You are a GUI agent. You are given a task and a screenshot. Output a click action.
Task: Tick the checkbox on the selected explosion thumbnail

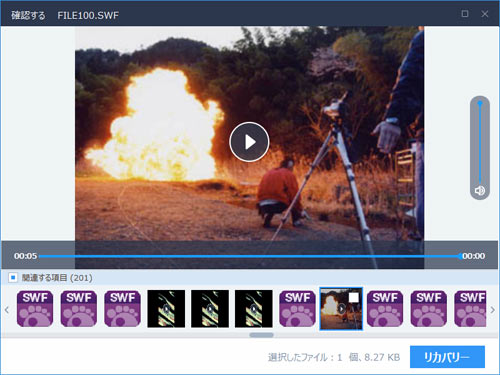point(354,297)
